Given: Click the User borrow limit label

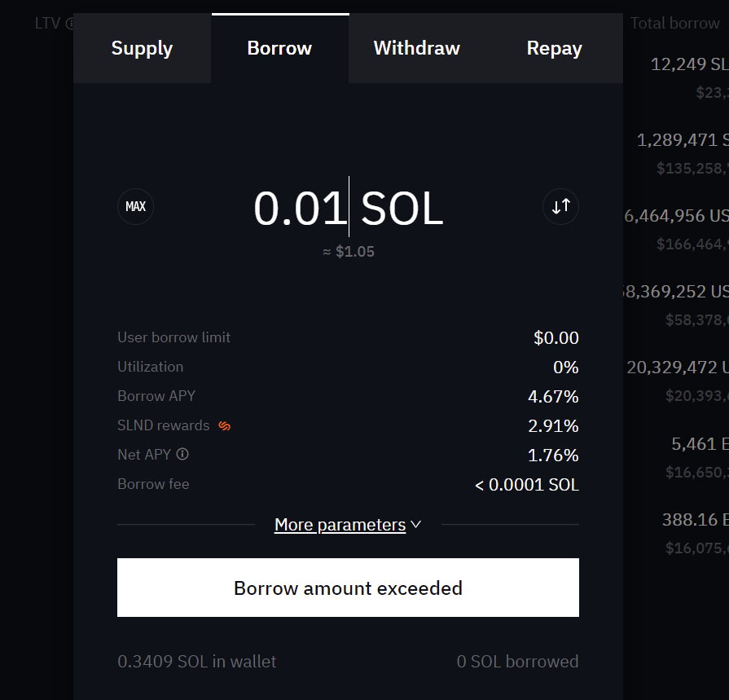Looking at the screenshot, I should tap(173, 337).
